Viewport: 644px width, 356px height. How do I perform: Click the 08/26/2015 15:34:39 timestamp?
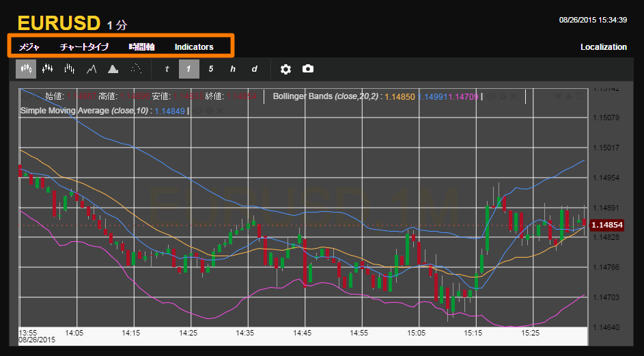593,20
